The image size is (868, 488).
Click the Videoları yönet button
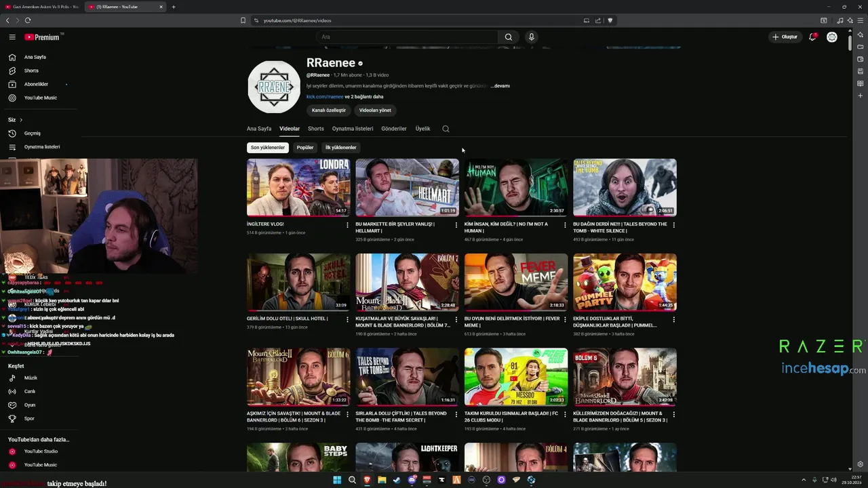pos(375,110)
